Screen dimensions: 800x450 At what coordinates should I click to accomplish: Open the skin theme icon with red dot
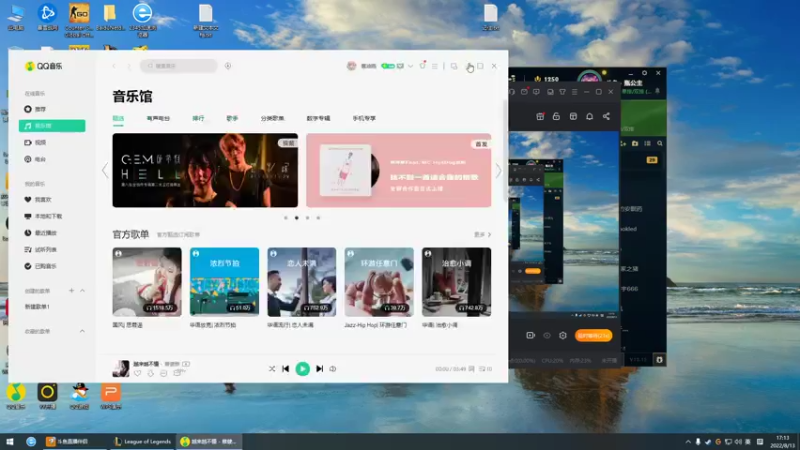coord(422,66)
